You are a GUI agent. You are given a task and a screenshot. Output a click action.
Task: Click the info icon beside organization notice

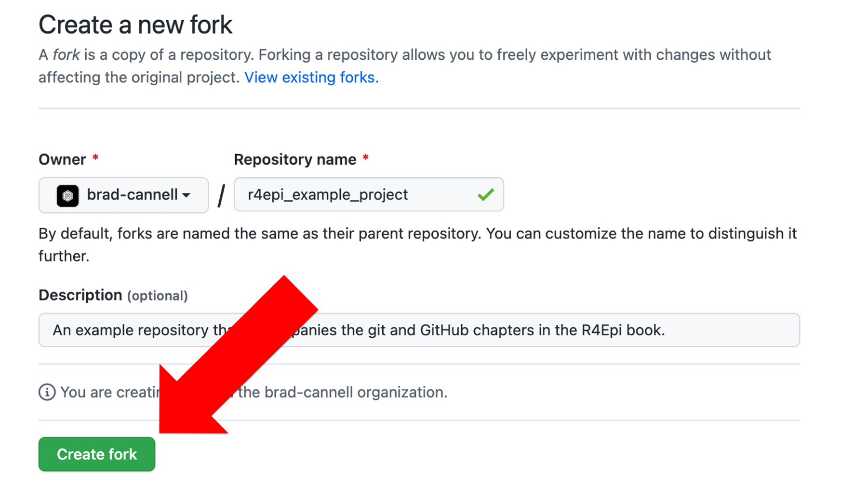click(x=47, y=392)
